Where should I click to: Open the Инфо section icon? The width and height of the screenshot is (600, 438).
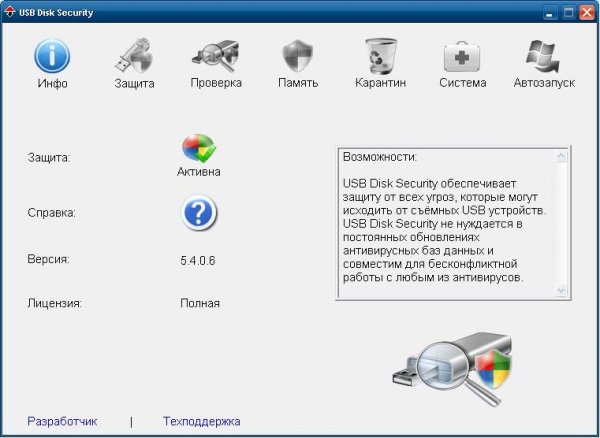pos(52,56)
